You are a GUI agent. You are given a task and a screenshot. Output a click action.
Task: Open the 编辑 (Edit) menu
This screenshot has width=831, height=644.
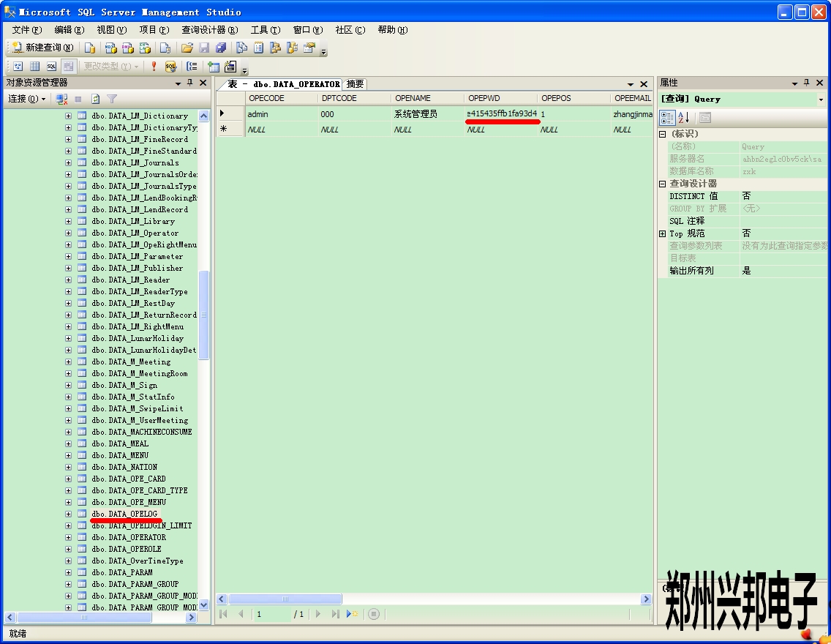coord(69,30)
